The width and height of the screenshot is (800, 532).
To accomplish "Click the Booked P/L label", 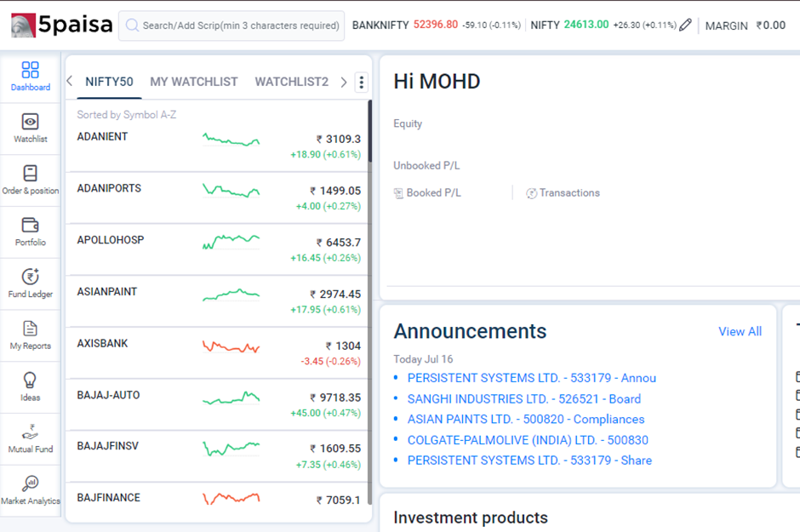I will click(x=434, y=193).
